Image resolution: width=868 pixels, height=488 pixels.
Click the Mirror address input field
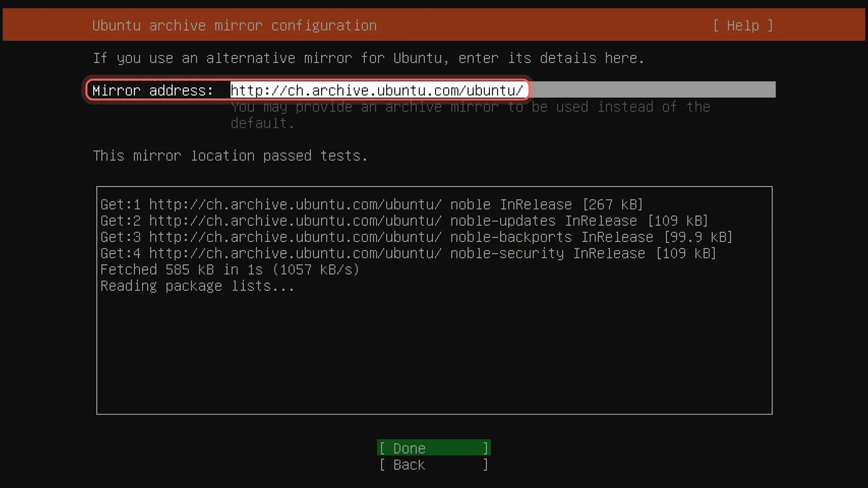[503, 90]
